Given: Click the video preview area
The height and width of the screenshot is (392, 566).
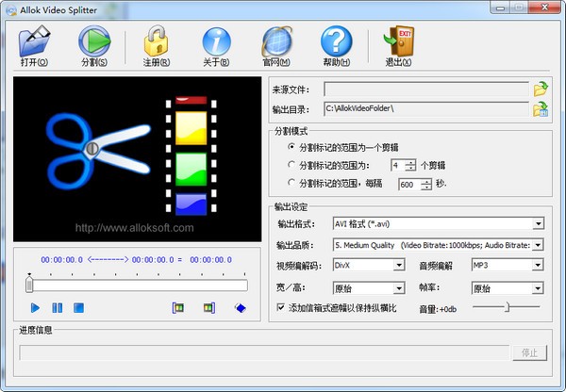Looking at the screenshot, I should coord(138,159).
